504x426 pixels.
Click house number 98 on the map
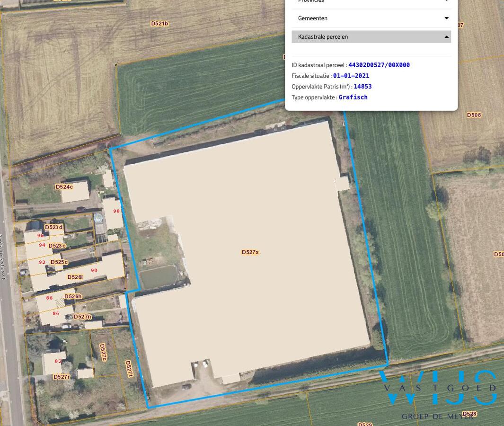pos(116,211)
